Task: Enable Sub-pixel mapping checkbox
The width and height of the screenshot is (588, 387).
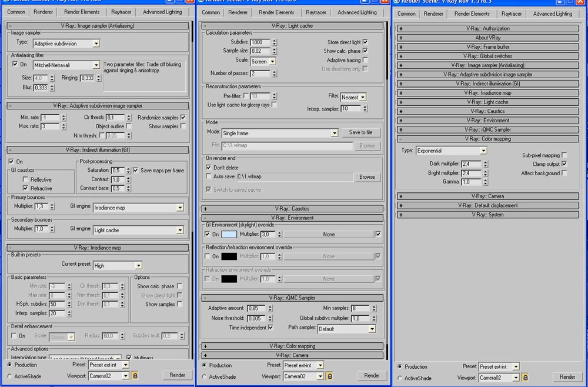Action: pyautogui.click(x=564, y=155)
